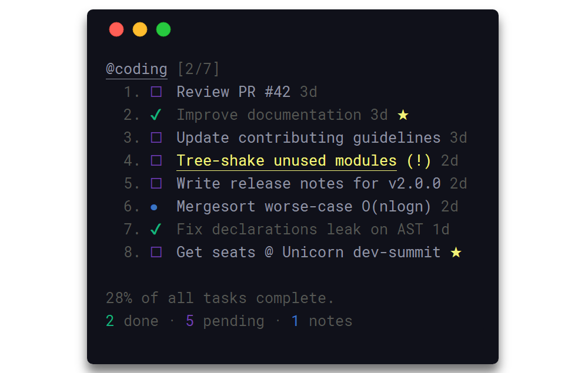Check the Review PR #42 checkbox
Image resolution: width=588 pixels, height=373 pixels.
156,92
